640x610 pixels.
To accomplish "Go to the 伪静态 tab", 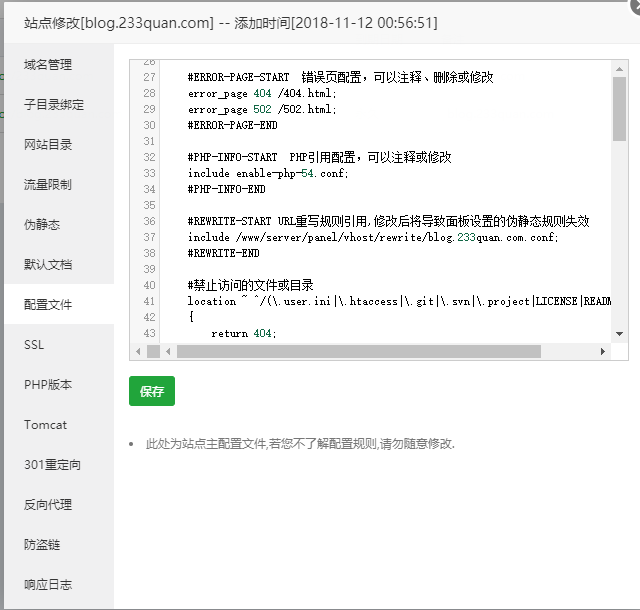I will pyautogui.click(x=42, y=225).
